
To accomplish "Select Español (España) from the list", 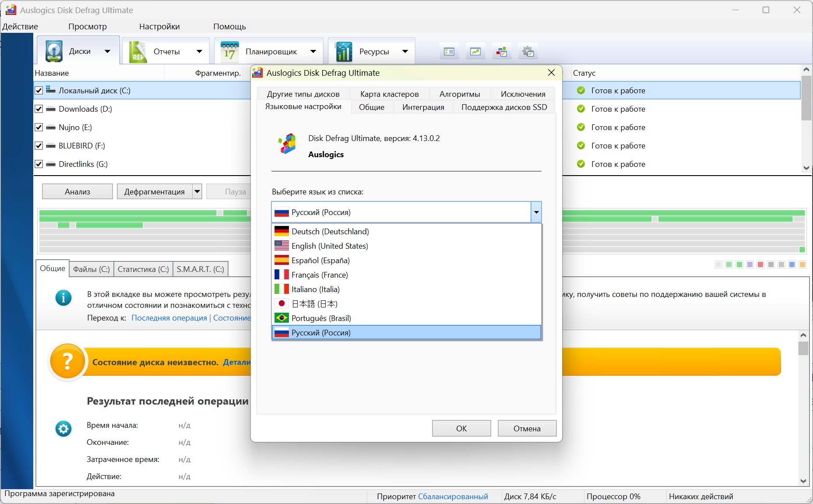I will point(407,261).
